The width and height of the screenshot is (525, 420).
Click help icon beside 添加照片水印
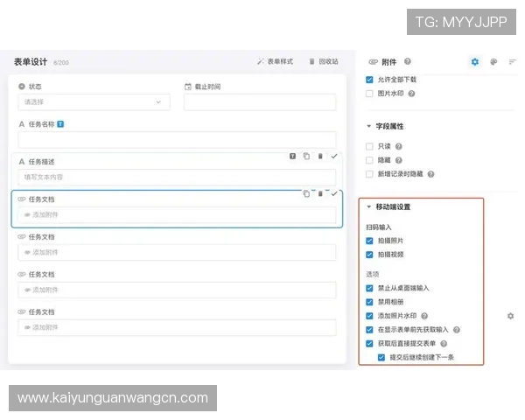coord(424,316)
